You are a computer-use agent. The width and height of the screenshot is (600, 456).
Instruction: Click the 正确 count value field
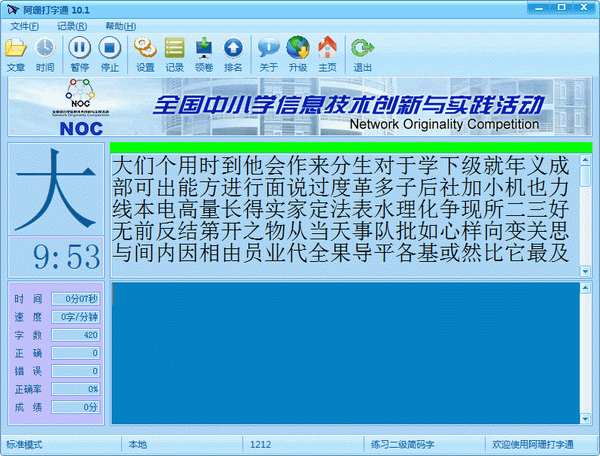click(76, 353)
